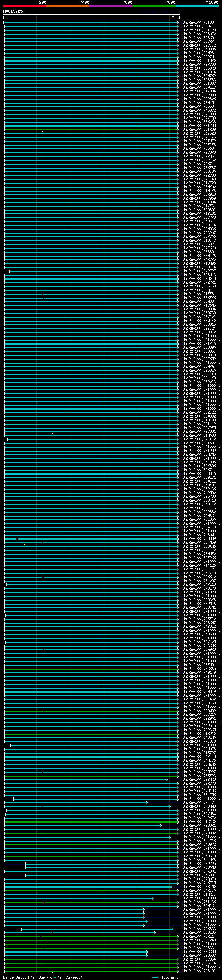The width and height of the screenshot is (222, 980).
Task: Select the UniRef100_P40372 label
Action: [199, 110]
